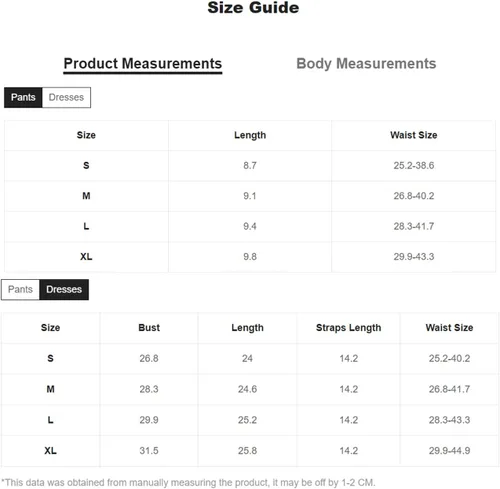Click the measurement disclaimer footnote text

pos(188,482)
